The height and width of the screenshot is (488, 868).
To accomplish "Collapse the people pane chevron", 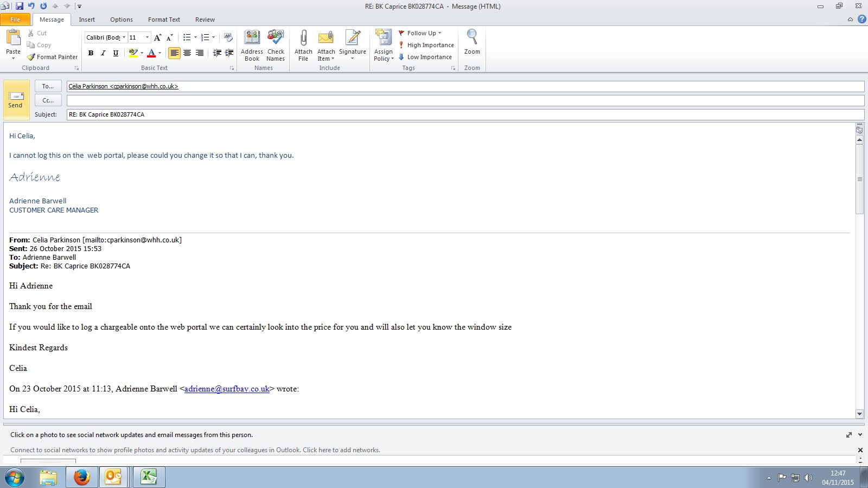I will pos(860,435).
